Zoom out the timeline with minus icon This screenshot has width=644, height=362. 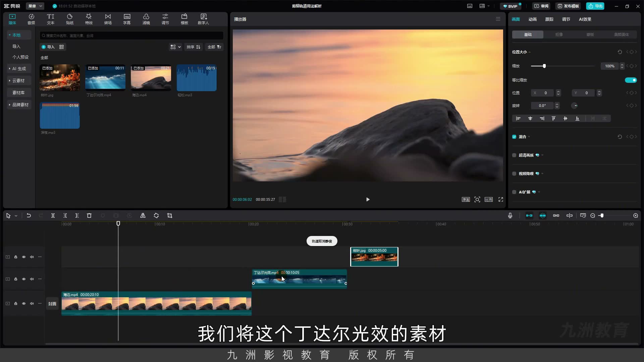(x=593, y=216)
